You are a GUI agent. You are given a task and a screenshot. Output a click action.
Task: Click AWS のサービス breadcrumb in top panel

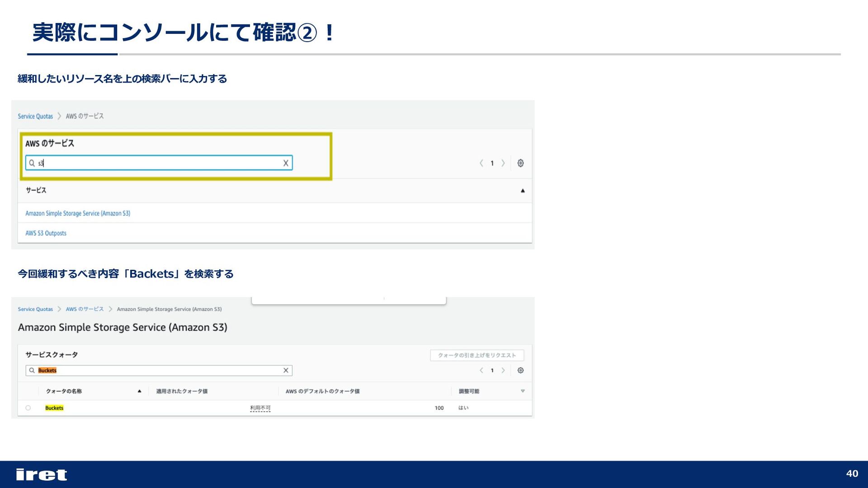85,116
